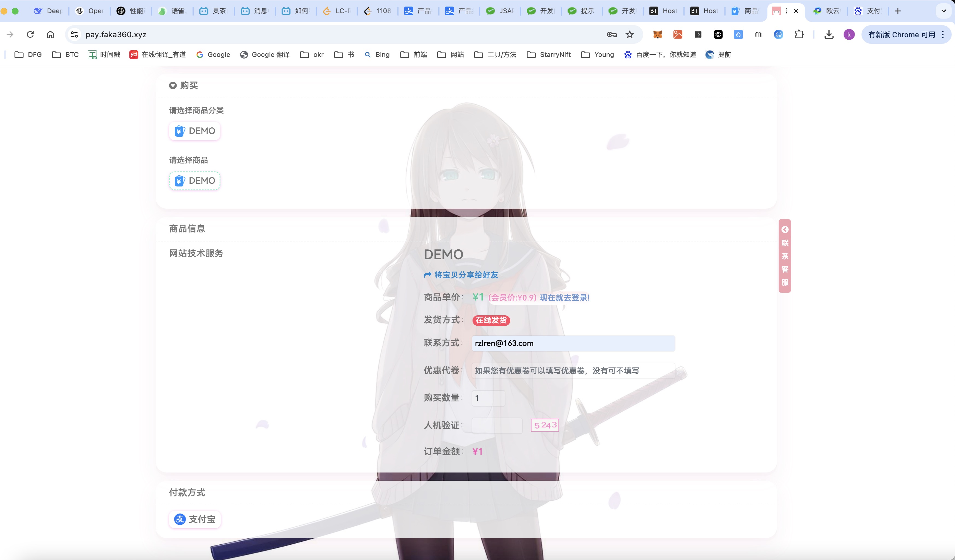Choose 支付宝 payment method
955x560 pixels.
point(195,519)
